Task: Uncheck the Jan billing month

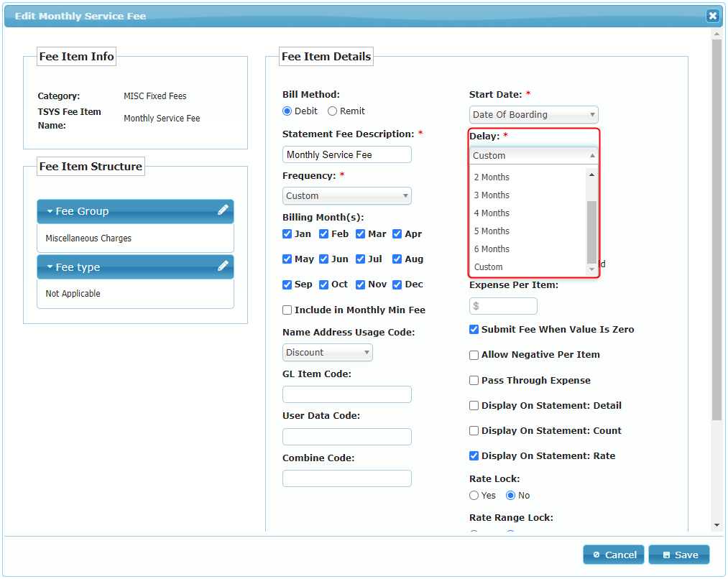Action: click(287, 234)
